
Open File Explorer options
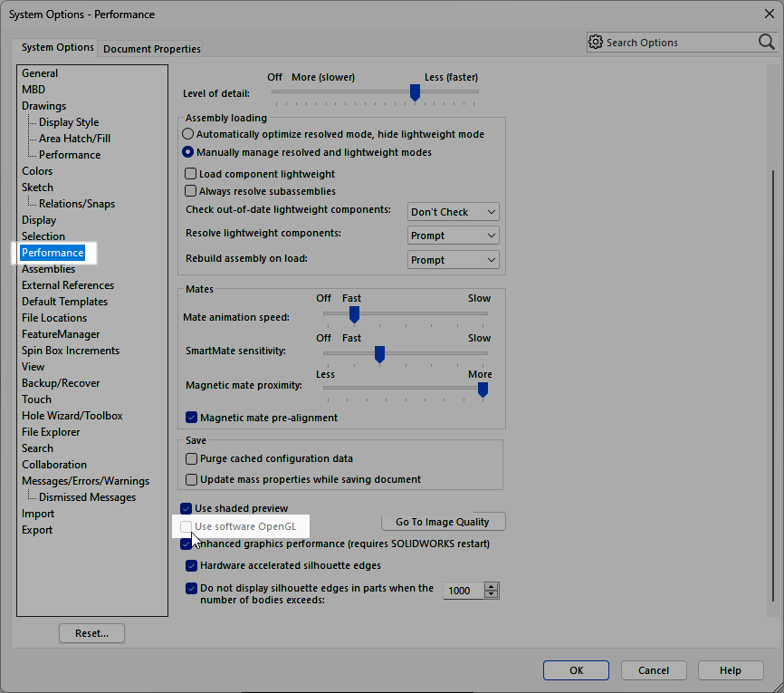pos(51,432)
